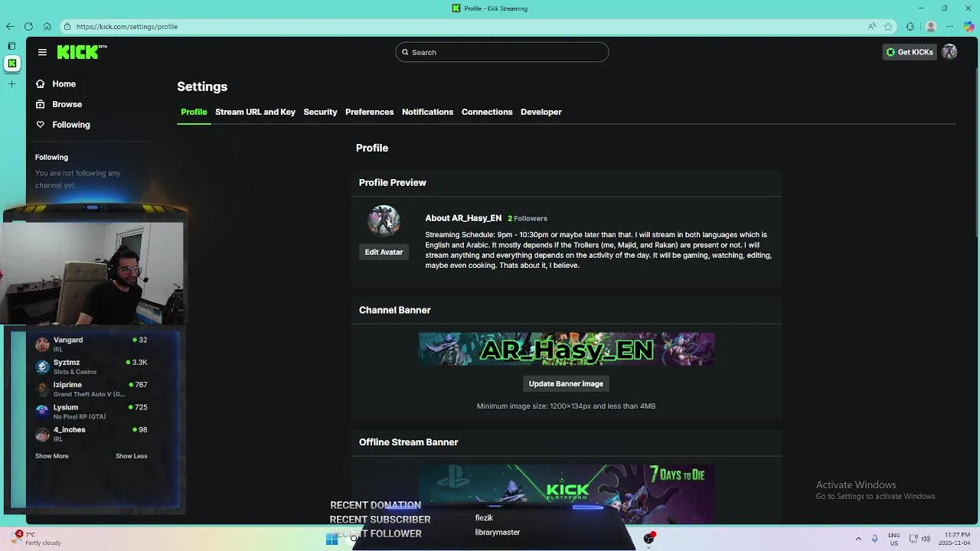Open a new tab with plus icon

coord(11,83)
